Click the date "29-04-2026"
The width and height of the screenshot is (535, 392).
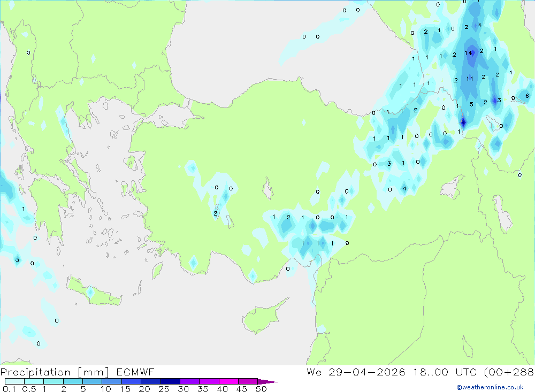(367, 372)
